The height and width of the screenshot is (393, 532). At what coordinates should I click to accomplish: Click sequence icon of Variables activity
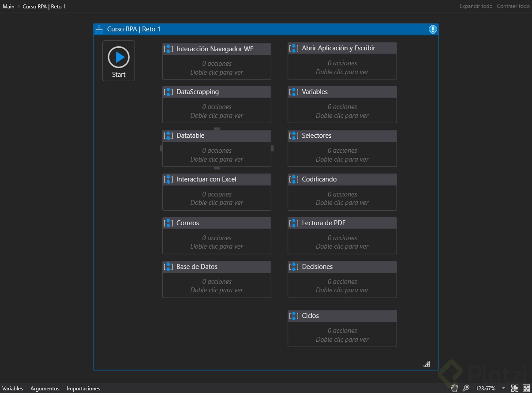294,92
